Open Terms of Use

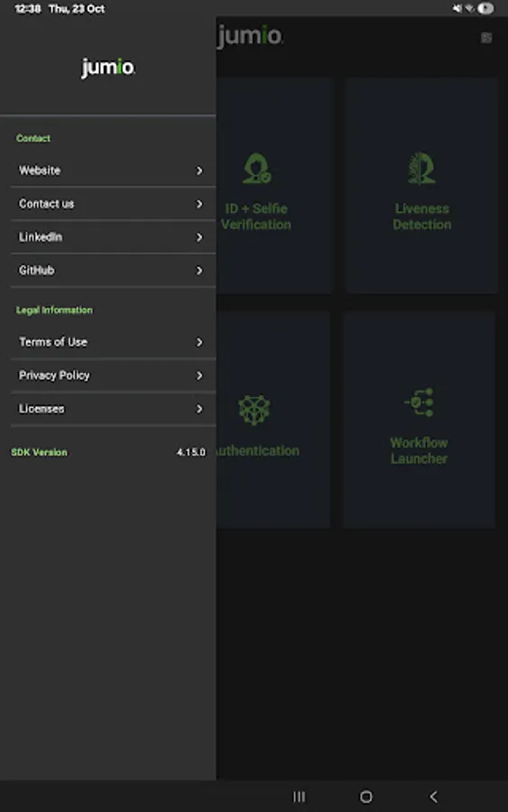click(113, 342)
